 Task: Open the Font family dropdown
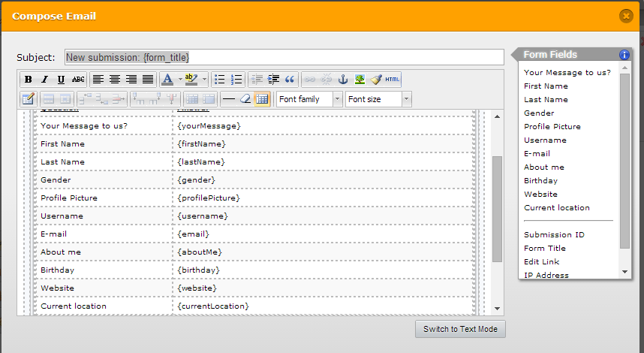click(x=309, y=99)
